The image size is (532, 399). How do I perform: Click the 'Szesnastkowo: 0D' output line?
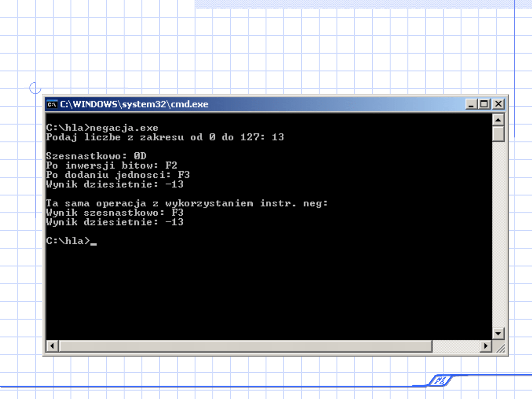[x=96, y=156]
